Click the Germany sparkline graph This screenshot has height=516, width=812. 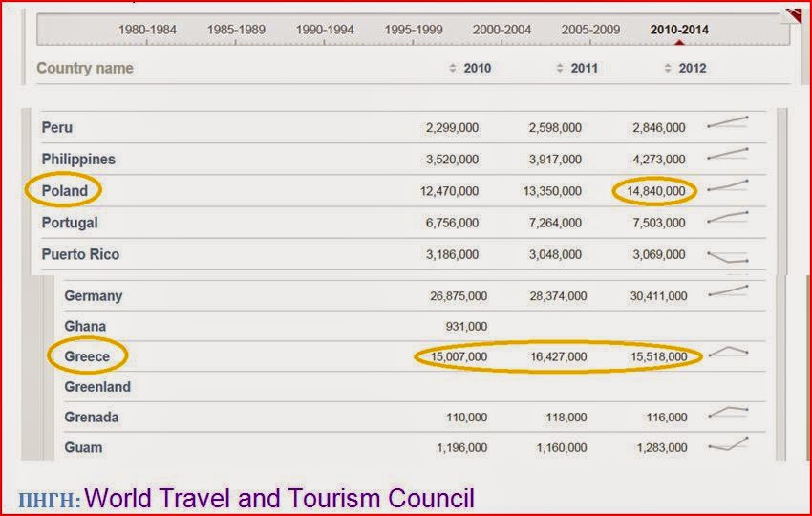(x=727, y=291)
